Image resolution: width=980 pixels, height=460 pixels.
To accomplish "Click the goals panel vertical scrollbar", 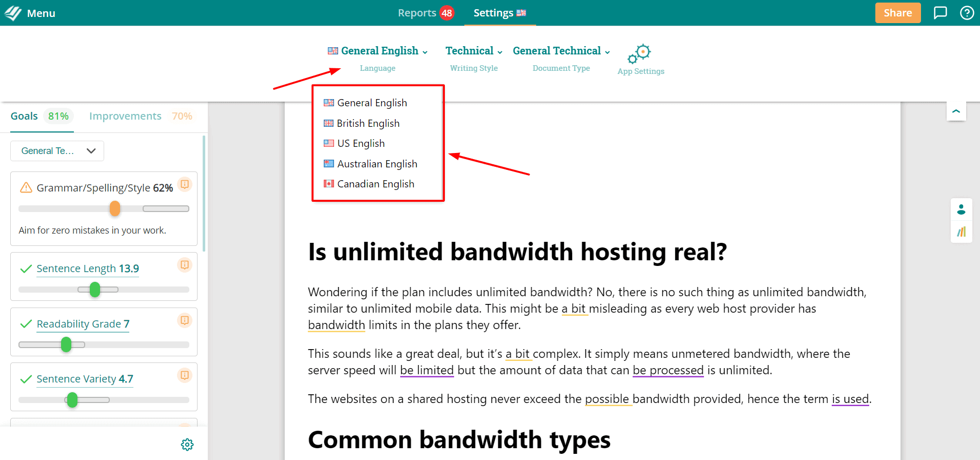I will tap(204, 194).
